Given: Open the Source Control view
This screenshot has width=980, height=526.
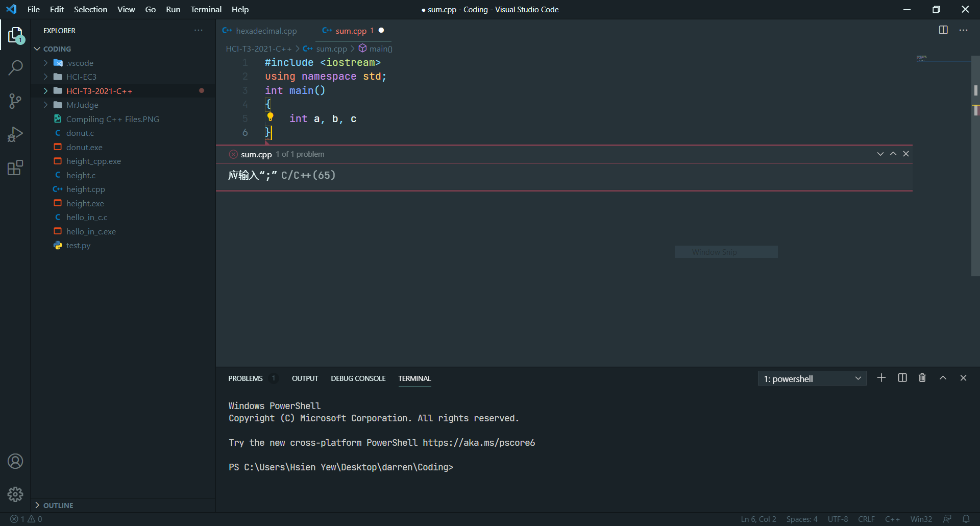Looking at the screenshot, I should 15,101.
